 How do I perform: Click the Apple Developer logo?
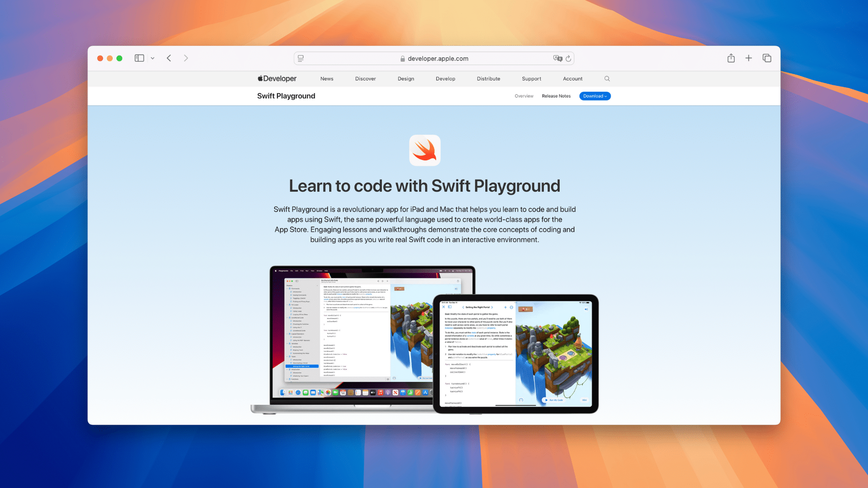pos(277,79)
